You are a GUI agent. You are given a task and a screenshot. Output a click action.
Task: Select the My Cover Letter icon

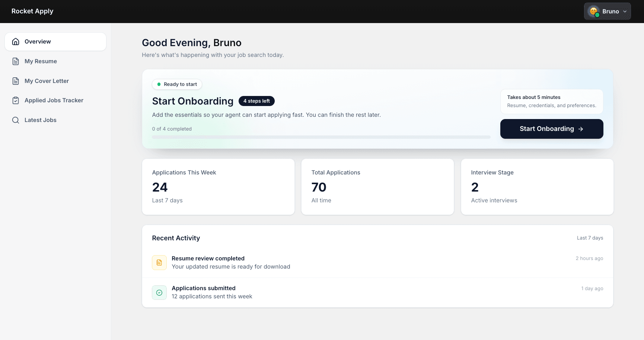15,81
